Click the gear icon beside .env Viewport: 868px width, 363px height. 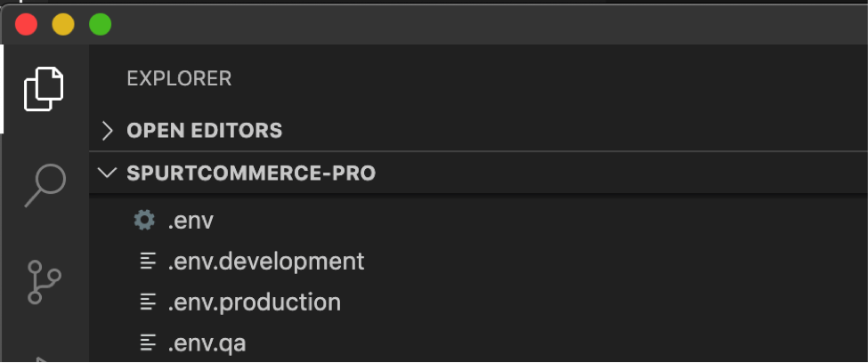click(143, 220)
